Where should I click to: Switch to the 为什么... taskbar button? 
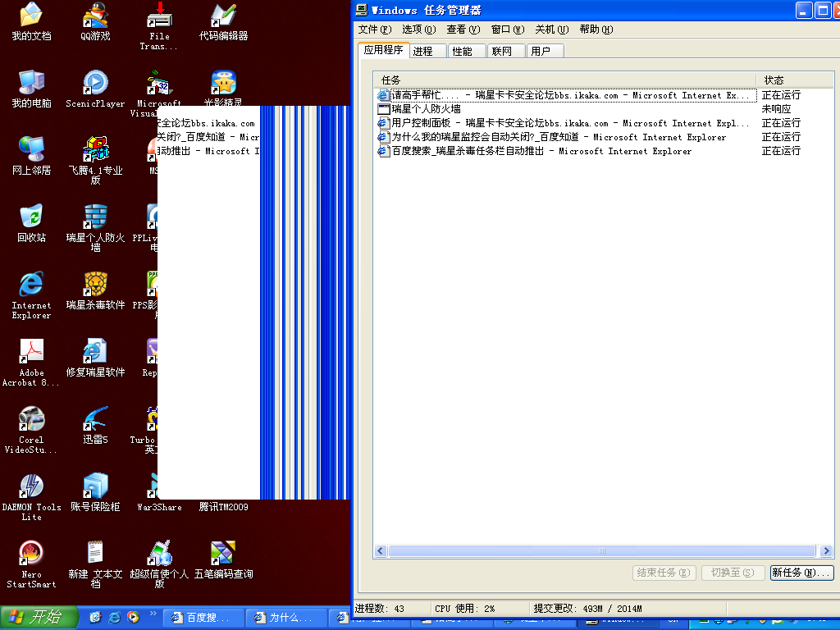click(286, 619)
